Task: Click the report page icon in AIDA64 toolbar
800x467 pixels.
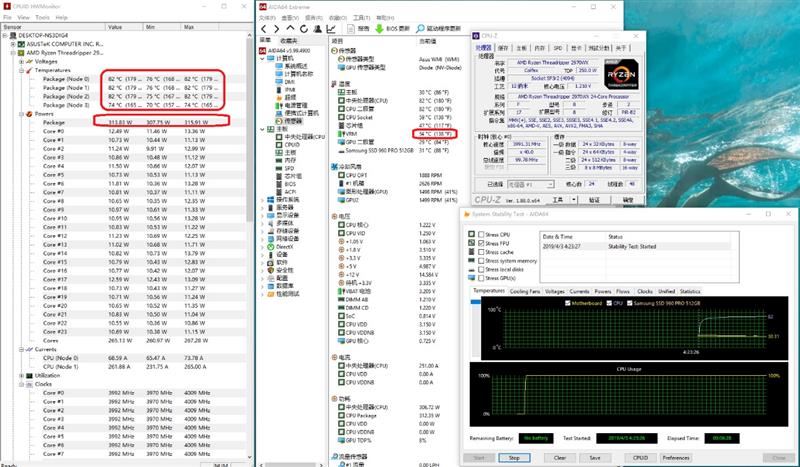Action: (x=351, y=29)
